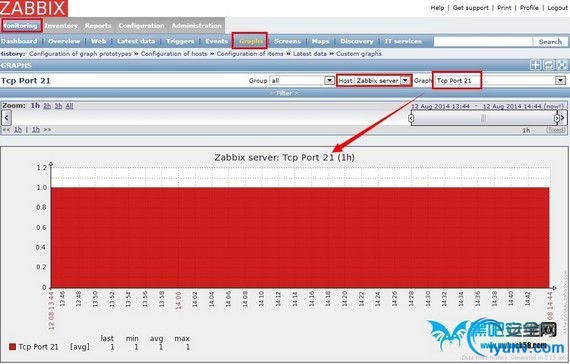Click the start date 12 Aug 2014 13:44

(x=440, y=106)
